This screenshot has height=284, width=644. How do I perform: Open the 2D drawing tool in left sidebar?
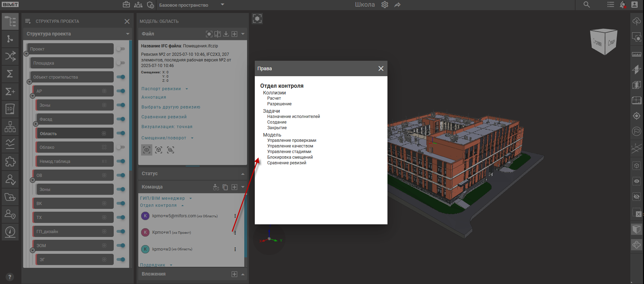coord(10,109)
